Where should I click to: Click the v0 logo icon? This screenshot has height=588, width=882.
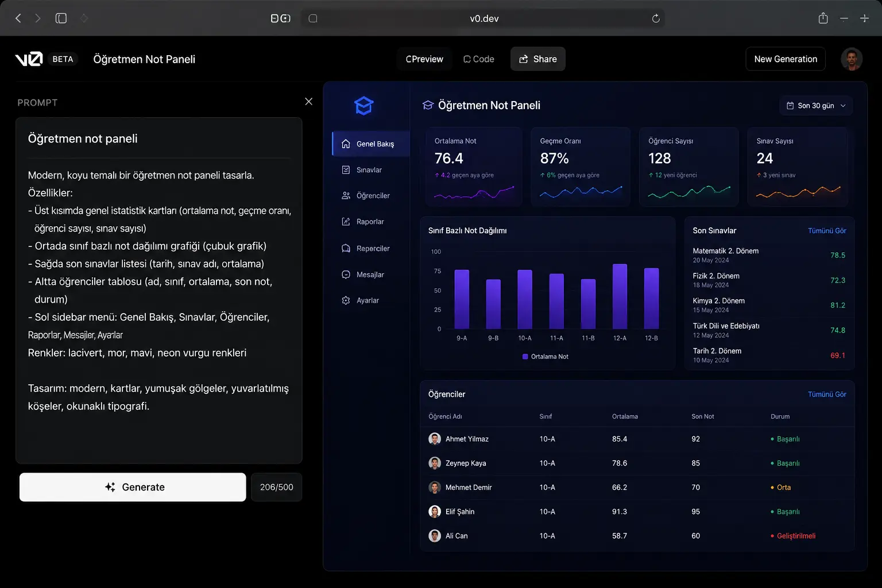tap(29, 59)
